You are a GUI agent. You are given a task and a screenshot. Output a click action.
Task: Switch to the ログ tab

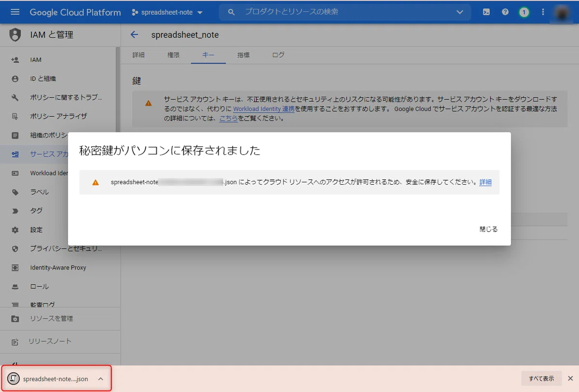pyautogui.click(x=278, y=55)
